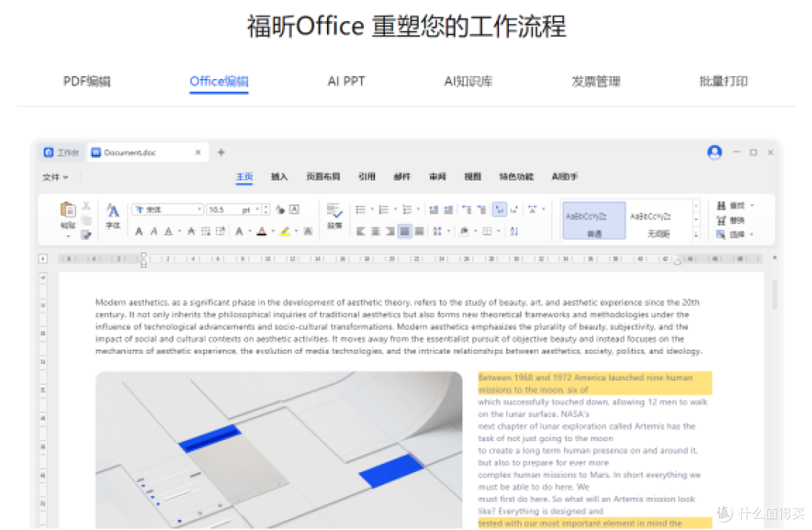Open the bullet list dropdown arrow
812x530 pixels.
click(372, 210)
